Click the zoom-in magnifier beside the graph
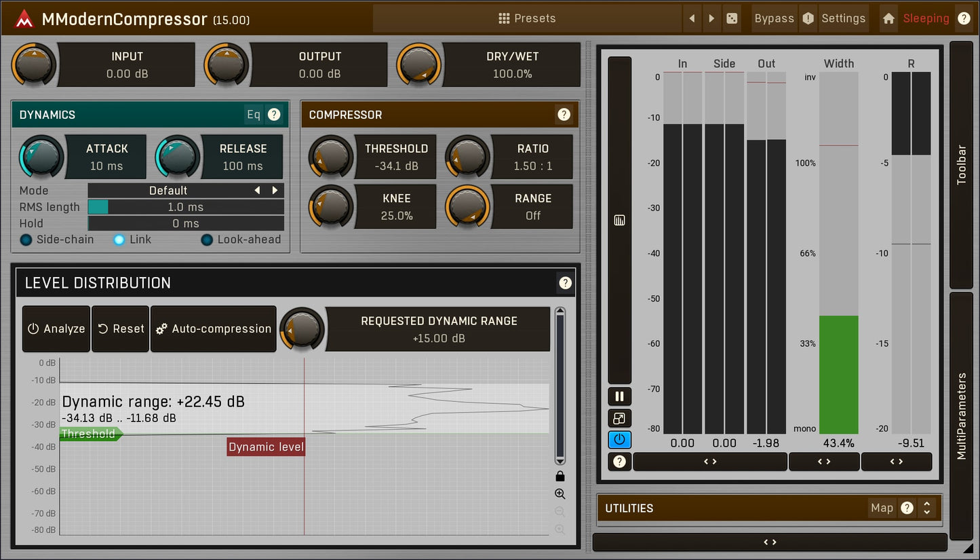This screenshot has width=980, height=560. [560, 493]
